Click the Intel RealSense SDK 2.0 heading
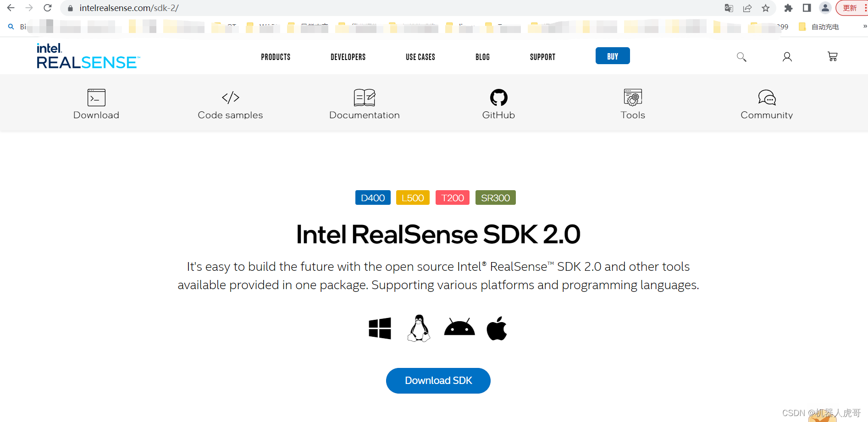This screenshot has height=422, width=868. [x=438, y=234]
